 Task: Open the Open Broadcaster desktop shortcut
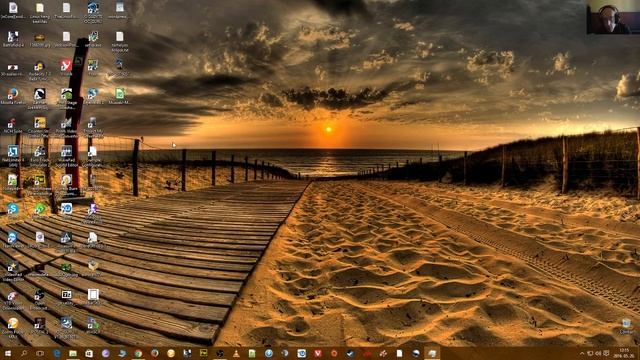(x=40, y=300)
